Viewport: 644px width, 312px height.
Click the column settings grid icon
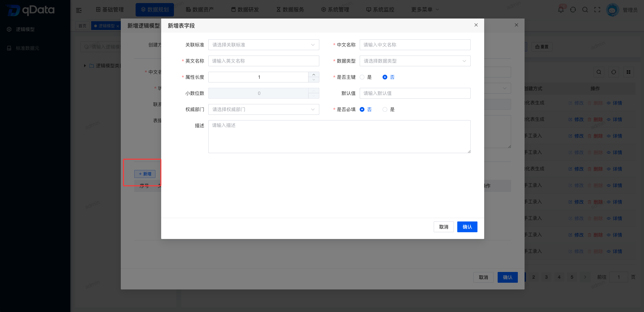tap(629, 72)
